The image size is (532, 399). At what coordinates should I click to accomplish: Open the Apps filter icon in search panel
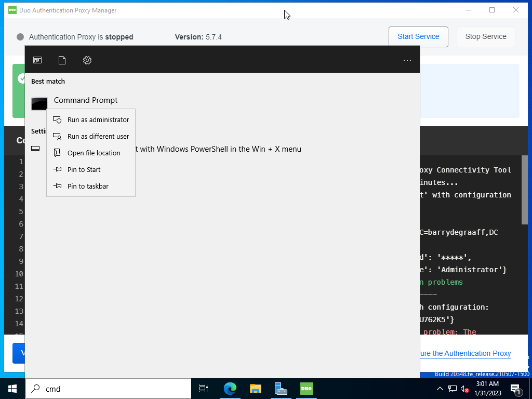[x=37, y=60]
